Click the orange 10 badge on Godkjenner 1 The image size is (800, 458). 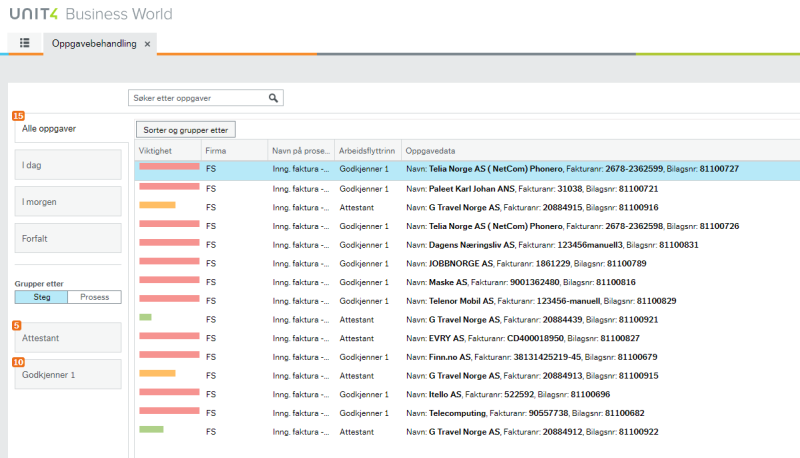pyautogui.click(x=18, y=362)
